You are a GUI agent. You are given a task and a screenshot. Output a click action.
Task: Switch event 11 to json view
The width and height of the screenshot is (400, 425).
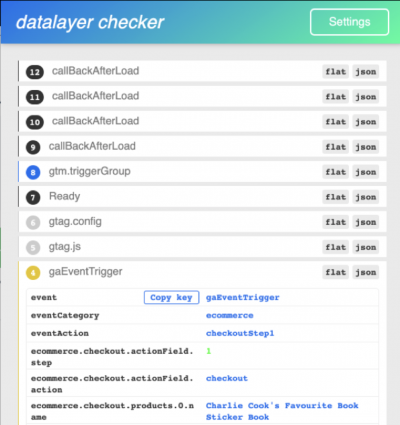coord(366,97)
